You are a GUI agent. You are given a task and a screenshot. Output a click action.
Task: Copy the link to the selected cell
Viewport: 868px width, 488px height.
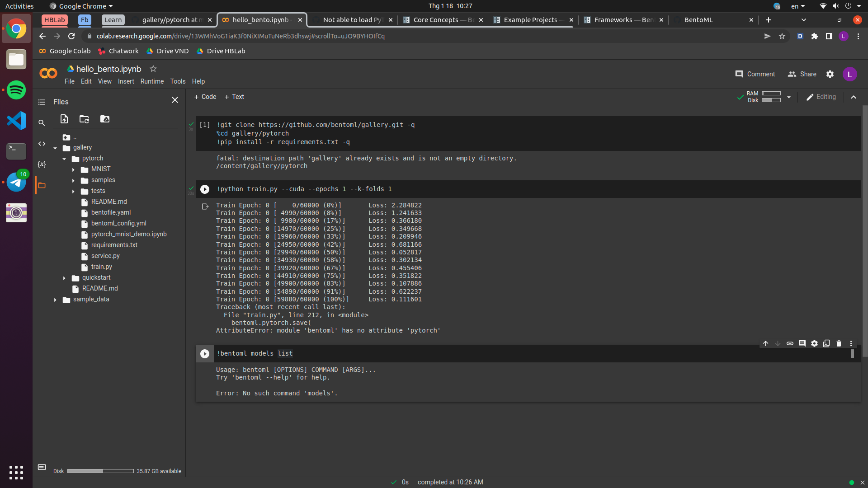pos(790,343)
